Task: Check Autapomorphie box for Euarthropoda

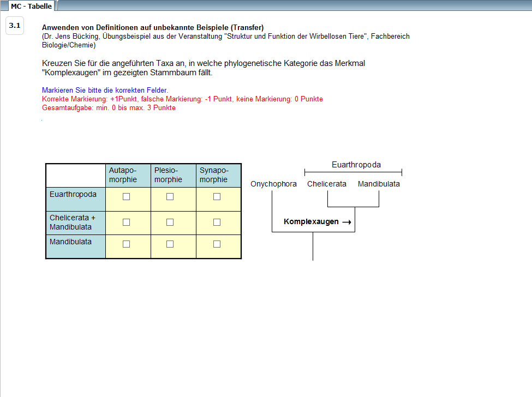Action: coord(127,197)
